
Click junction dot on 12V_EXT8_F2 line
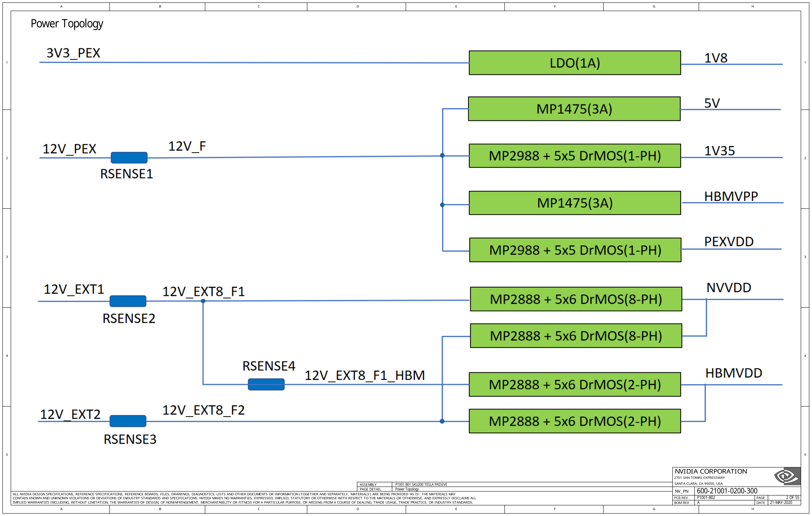[x=442, y=421]
